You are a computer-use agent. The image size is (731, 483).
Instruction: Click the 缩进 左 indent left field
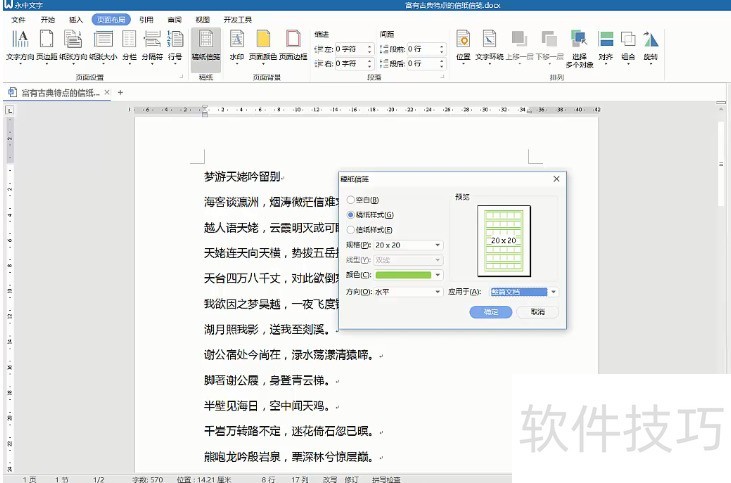[x=350, y=49]
